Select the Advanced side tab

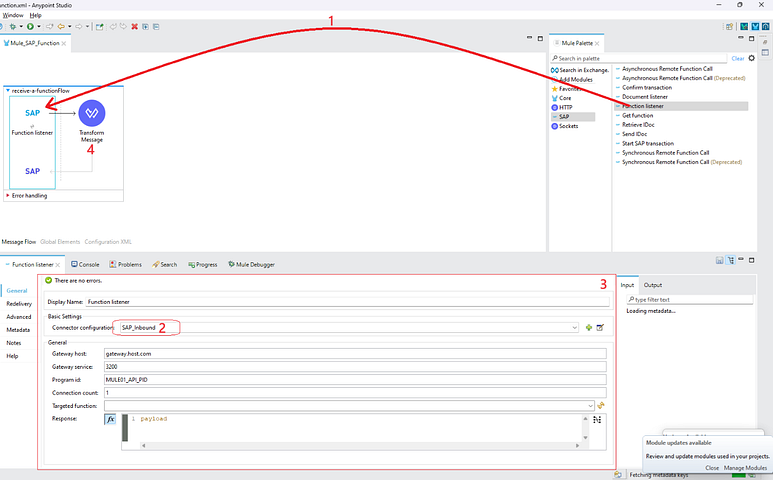pyautogui.click(x=19, y=317)
